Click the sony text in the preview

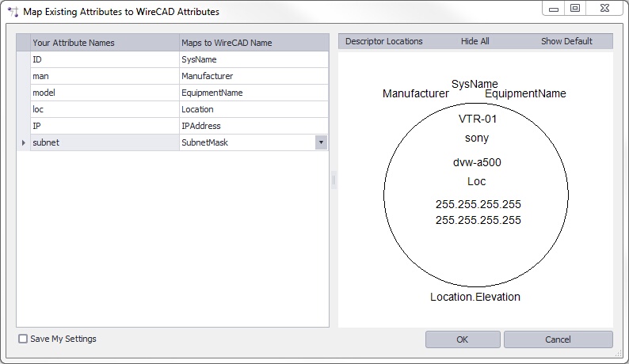477,138
